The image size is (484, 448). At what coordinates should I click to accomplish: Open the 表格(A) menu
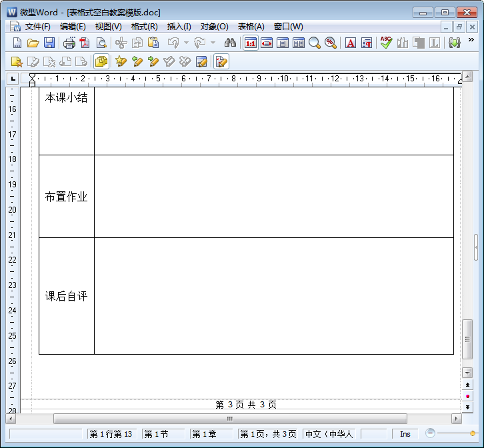pyautogui.click(x=251, y=27)
